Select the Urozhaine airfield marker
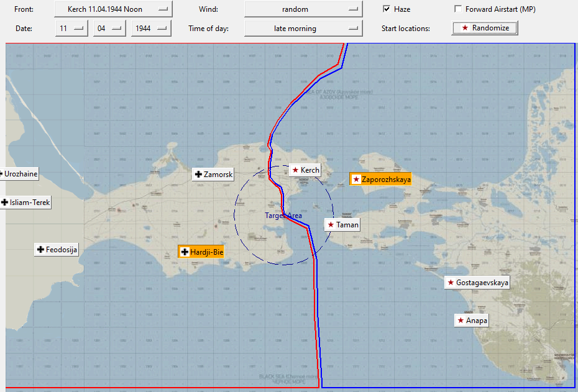 [19, 173]
